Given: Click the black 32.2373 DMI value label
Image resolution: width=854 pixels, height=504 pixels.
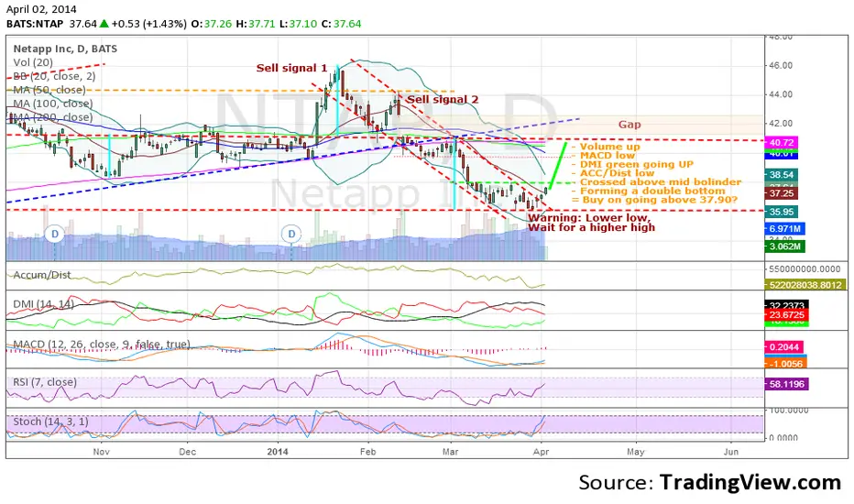Looking at the screenshot, I should tap(786, 306).
